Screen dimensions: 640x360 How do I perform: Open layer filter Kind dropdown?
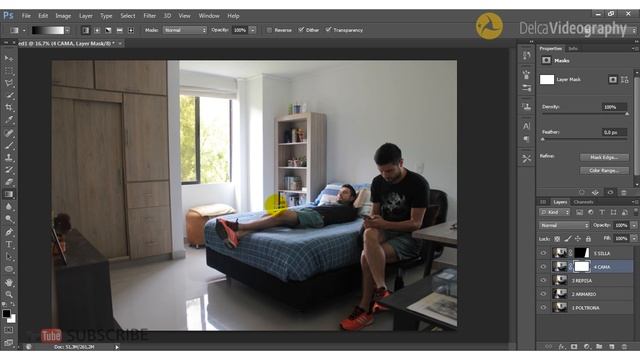tap(554, 212)
